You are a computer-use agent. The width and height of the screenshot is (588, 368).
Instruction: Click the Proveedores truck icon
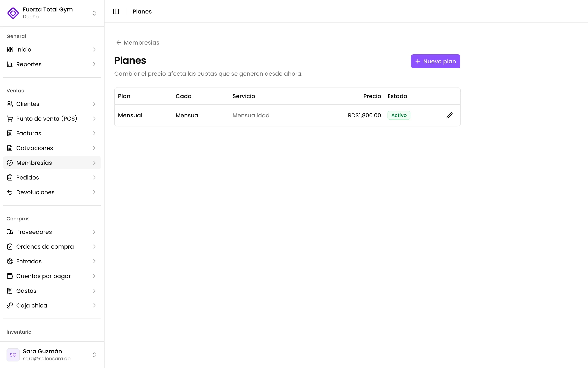point(10,232)
